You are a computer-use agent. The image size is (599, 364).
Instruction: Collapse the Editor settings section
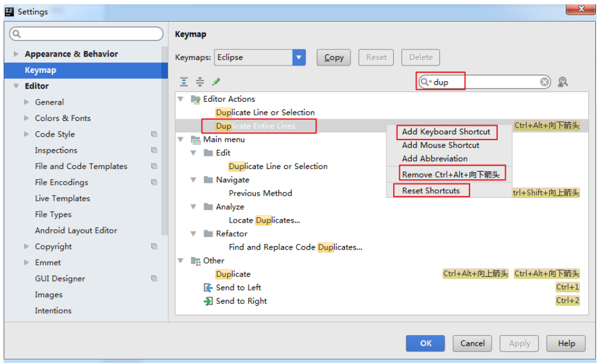(x=16, y=86)
